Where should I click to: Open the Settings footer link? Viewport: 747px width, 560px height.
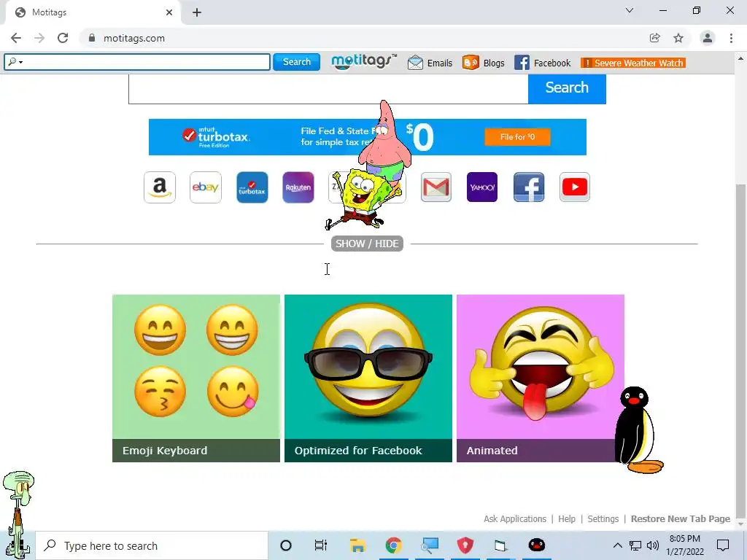pyautogui.click(x=603, y=518)
